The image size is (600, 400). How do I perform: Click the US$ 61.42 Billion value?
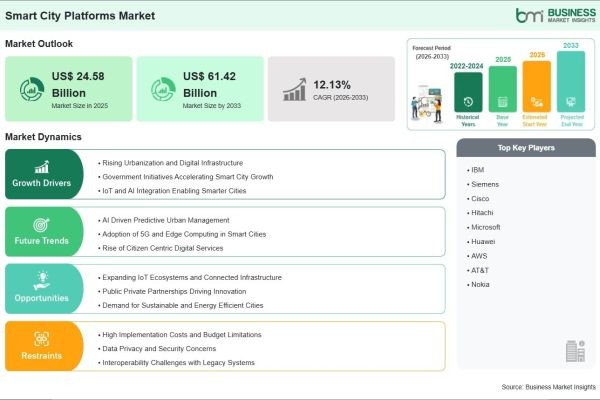(209, 85)
